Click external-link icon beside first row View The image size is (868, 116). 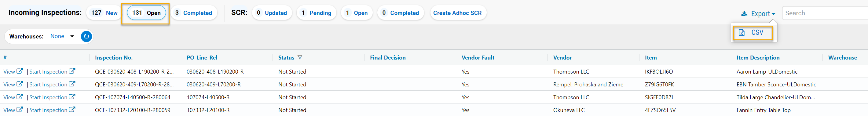tap(20, 71)
